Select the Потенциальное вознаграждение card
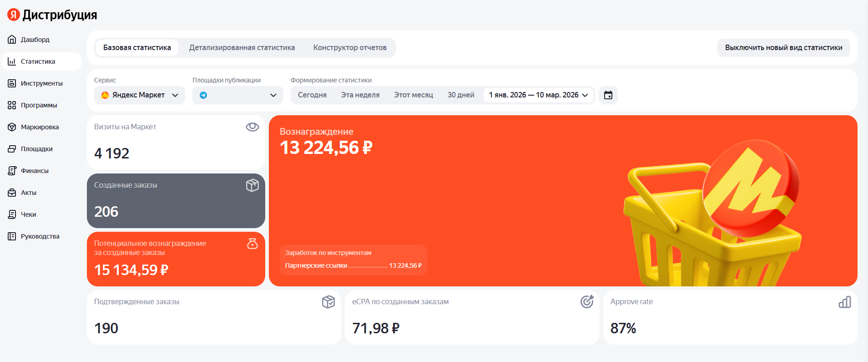The width and height of the screenshot is (868, 362). coord(176,259)
